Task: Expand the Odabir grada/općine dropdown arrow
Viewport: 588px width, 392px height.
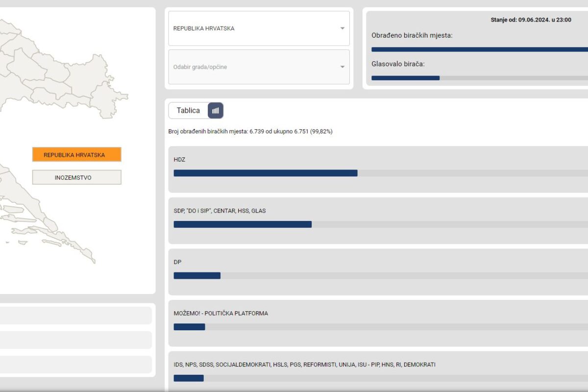Action: click(x=343, y=67)
